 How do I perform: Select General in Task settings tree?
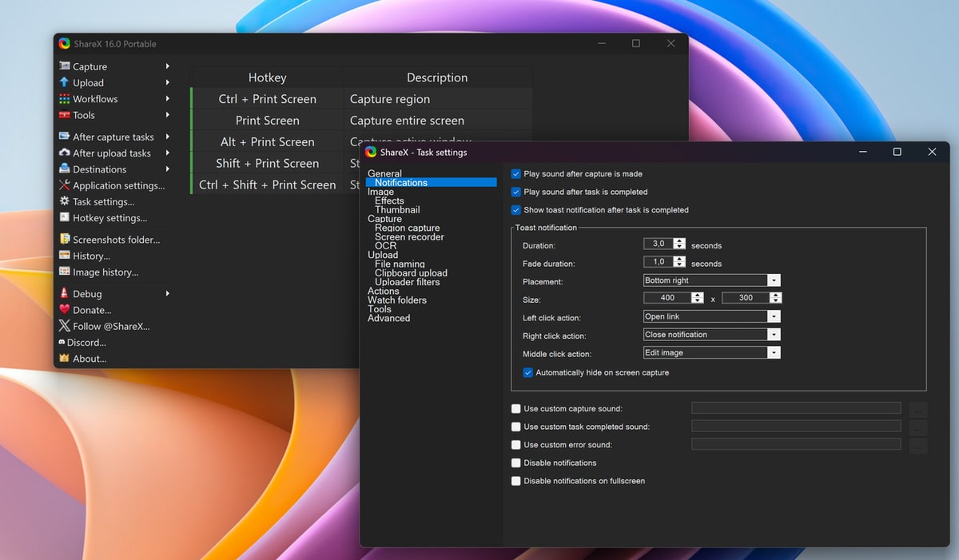coord(384,173)
